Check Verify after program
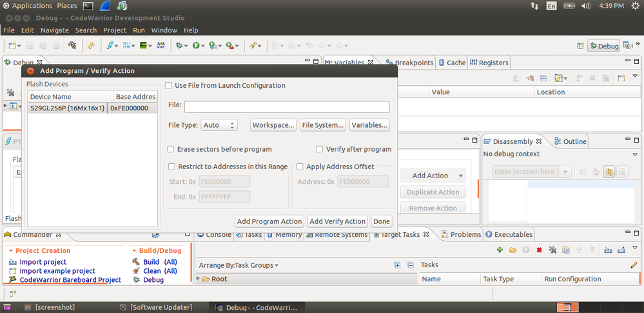 click(319, 149)
